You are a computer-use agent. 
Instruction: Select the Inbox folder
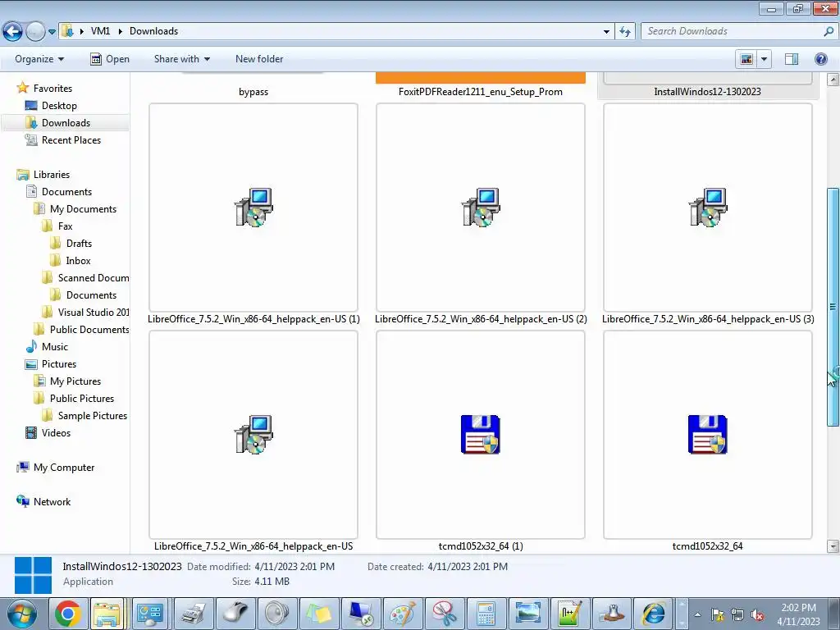[x=78, y=260]
